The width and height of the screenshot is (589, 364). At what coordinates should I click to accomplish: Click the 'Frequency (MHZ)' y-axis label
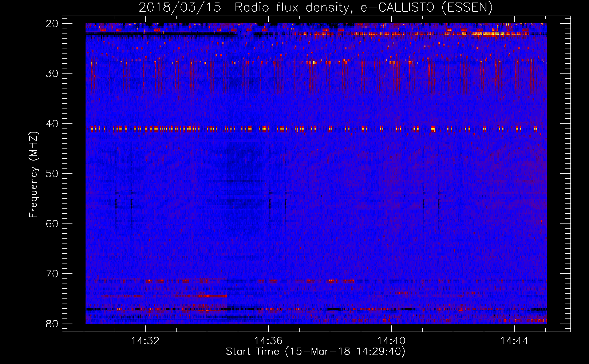tap(33, 175)
